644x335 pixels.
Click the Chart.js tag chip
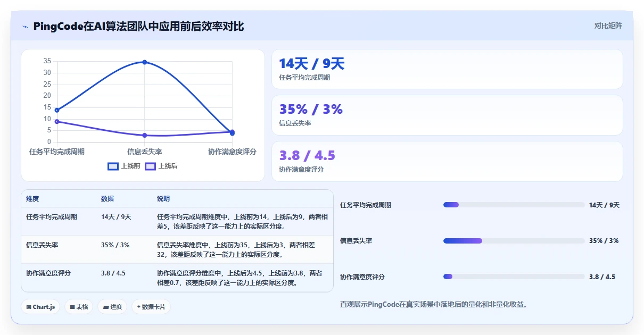pyautogui.click(x=40, y=307)
